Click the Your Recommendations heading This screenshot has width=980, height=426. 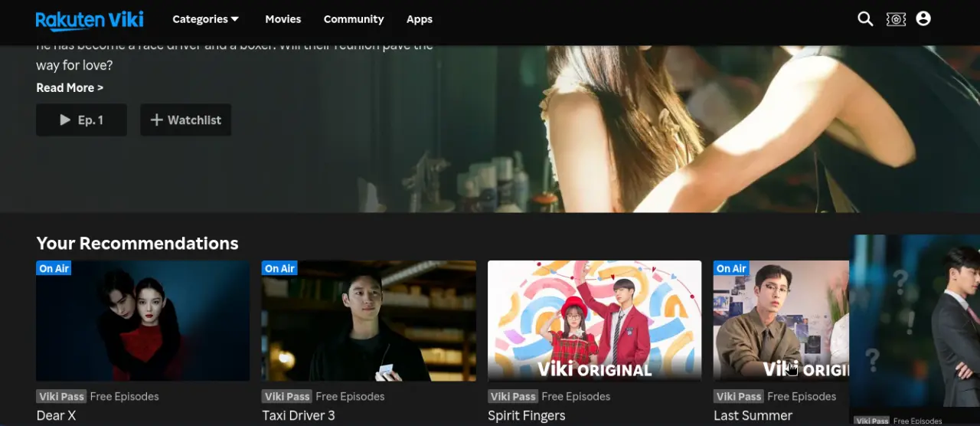click(137, 244)
